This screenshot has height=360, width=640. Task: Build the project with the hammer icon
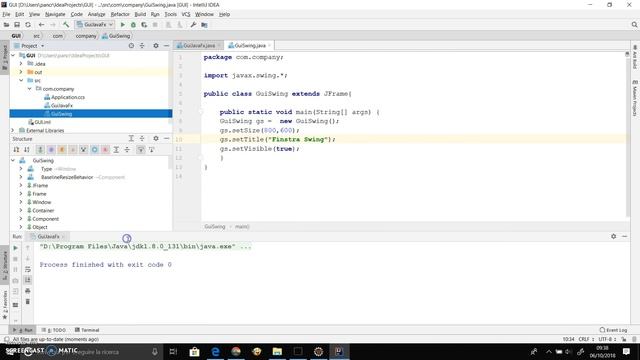[66, 25]
